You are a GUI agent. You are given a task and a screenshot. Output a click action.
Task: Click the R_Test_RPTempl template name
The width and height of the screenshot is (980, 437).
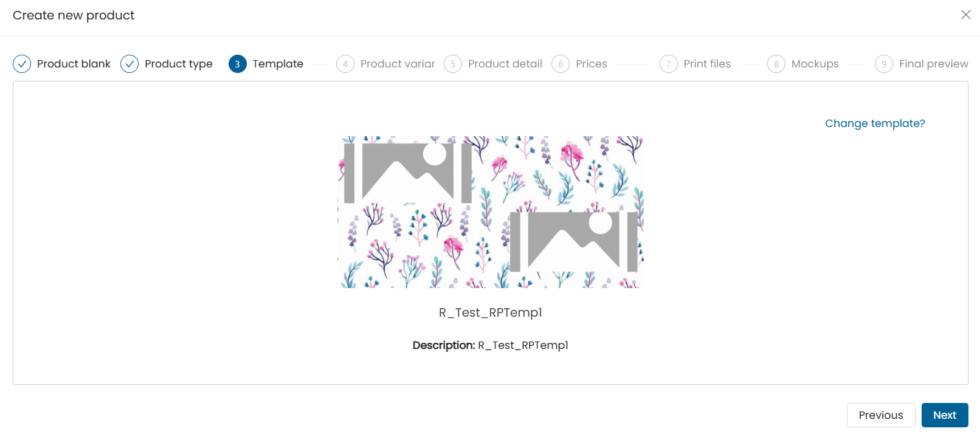coord(491,312)
